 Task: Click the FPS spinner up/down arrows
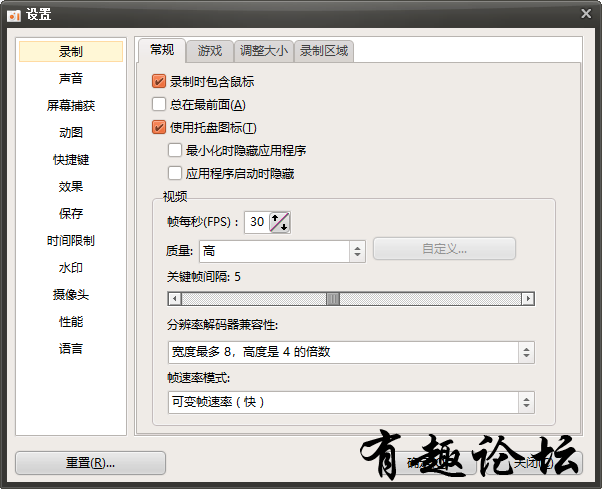click(280, 222)
